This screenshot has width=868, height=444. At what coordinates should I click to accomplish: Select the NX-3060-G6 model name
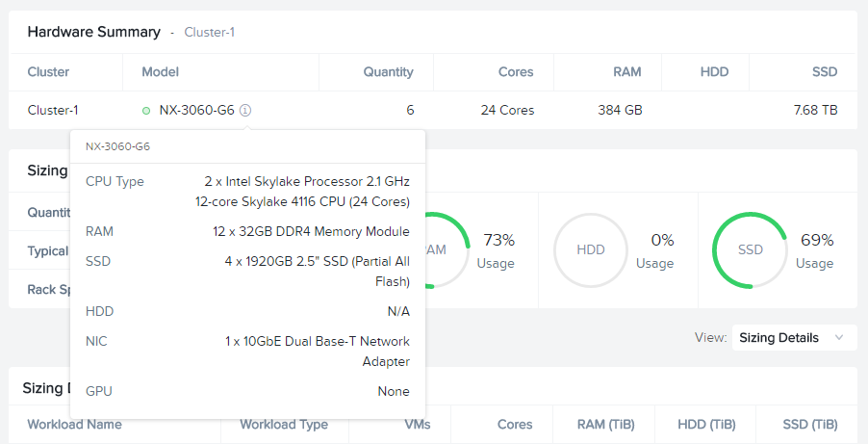(x=196, y=111)
